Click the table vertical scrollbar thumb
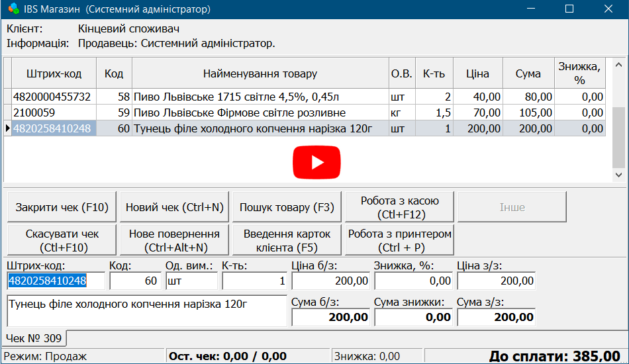The width and height of the screenshot is (629, 364). [x=618, y=138]
